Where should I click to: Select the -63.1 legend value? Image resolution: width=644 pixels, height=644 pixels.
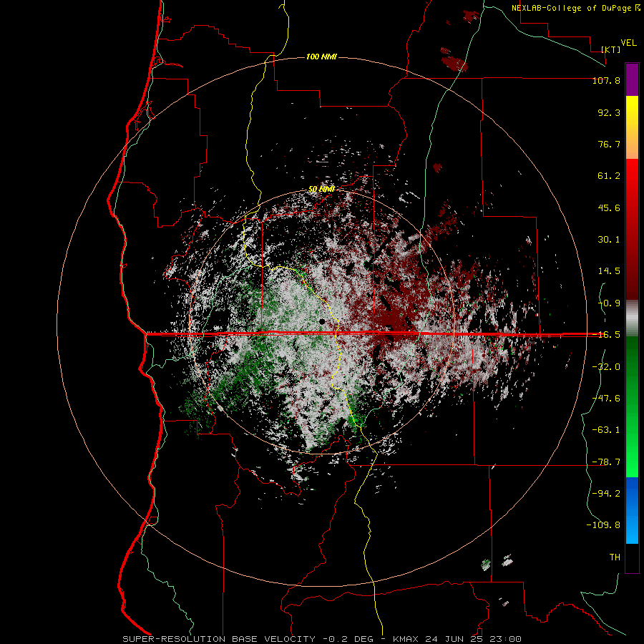coord(606,430)
